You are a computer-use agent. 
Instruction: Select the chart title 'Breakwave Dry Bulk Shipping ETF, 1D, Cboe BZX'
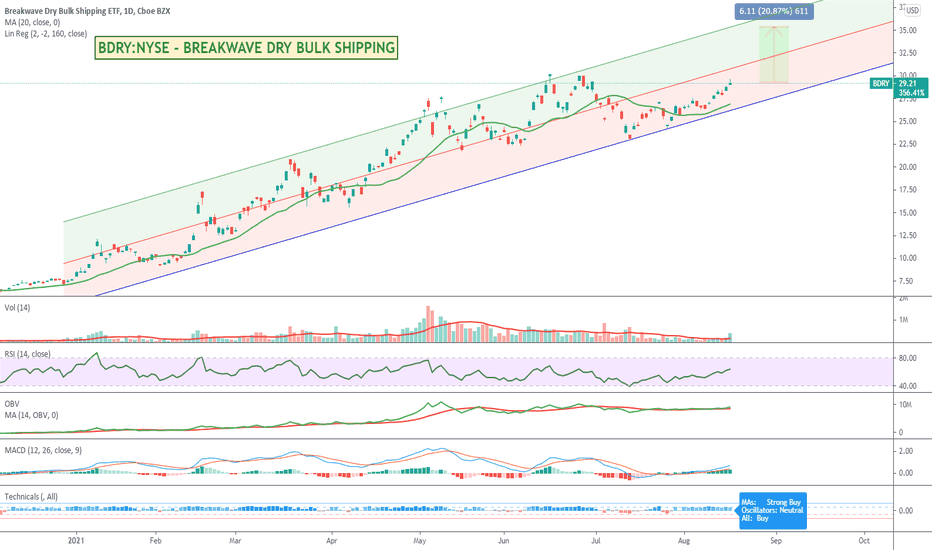[x=87, y=11]
